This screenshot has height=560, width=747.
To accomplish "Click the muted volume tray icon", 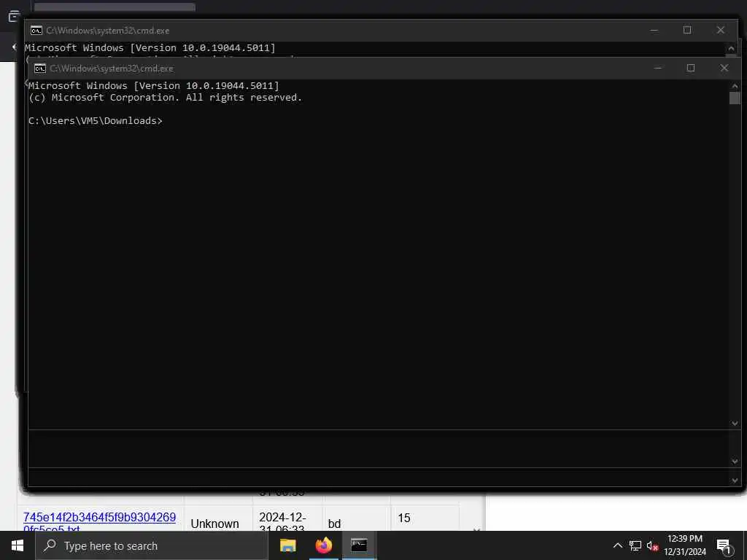I will click(652, 545).
